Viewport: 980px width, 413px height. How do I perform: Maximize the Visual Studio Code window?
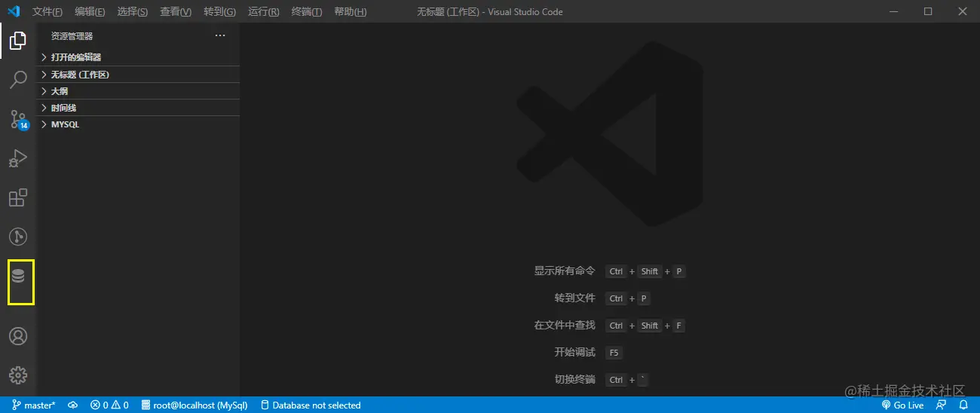[928, 11]
